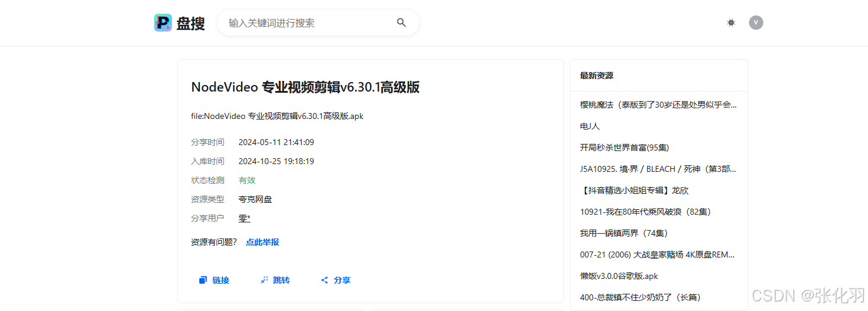Open 懒饭v3.0.0谷歌版.apk resource
This screenshot has width=868, height=311.
[x=619, y=276]
